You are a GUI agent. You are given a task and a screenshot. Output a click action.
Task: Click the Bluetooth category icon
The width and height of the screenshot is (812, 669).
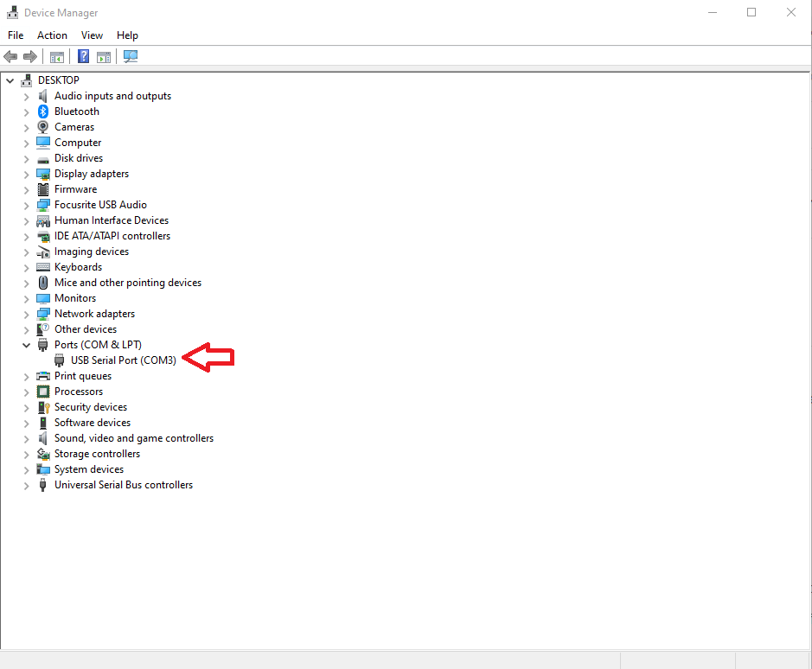(43, 111)
